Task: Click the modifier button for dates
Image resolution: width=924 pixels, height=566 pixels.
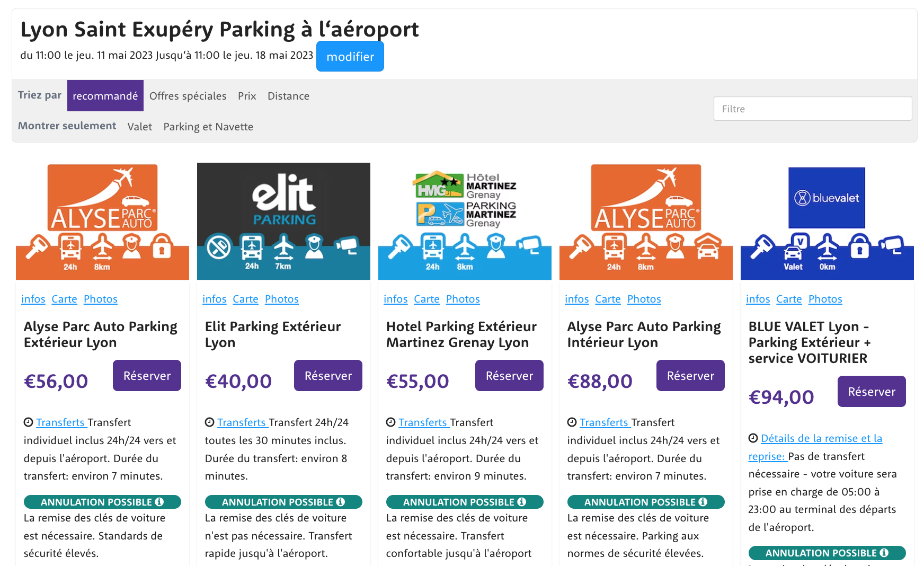Action: (x=350, y=57)
